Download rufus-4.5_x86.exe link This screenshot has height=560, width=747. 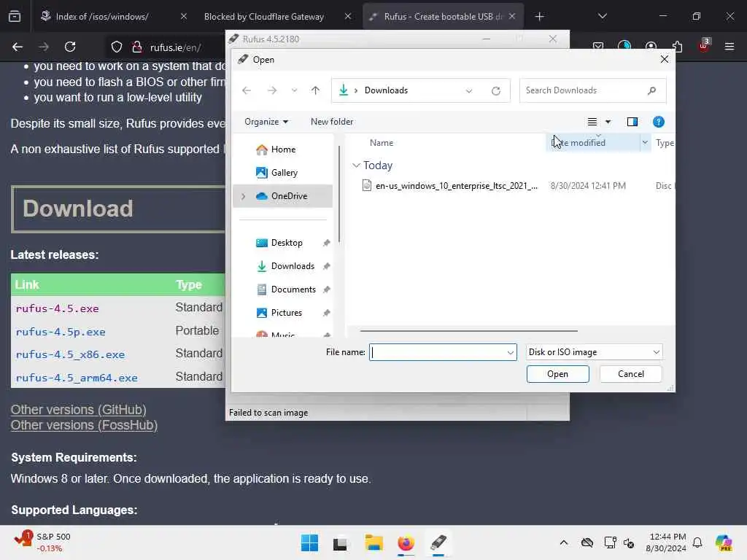click(70, 355)
